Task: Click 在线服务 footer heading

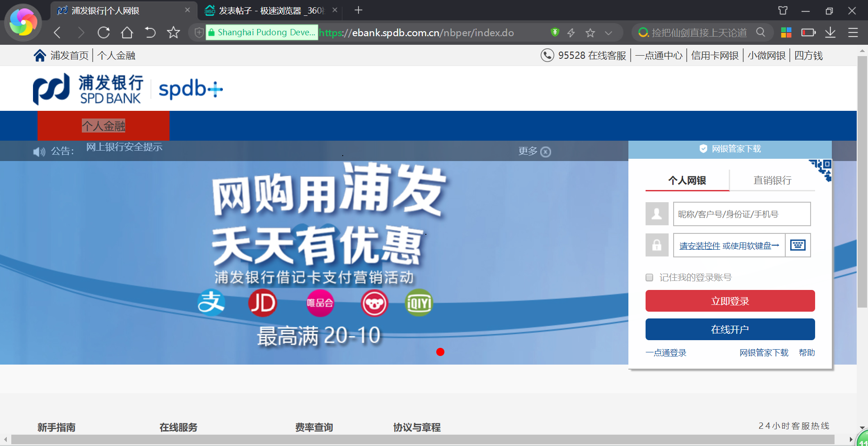Action: pos(179,427)
